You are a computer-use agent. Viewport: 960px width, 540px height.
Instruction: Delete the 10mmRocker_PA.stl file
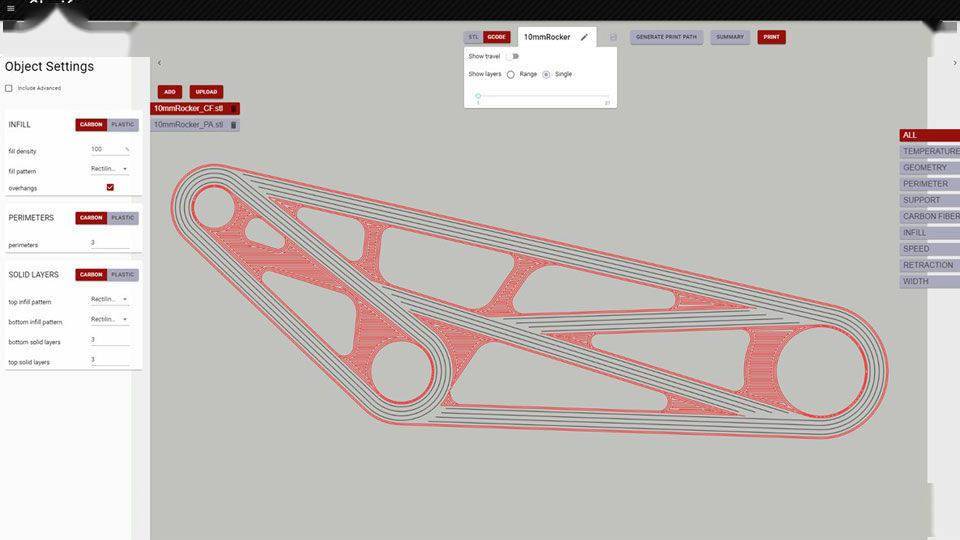click(x=234, y=125)
